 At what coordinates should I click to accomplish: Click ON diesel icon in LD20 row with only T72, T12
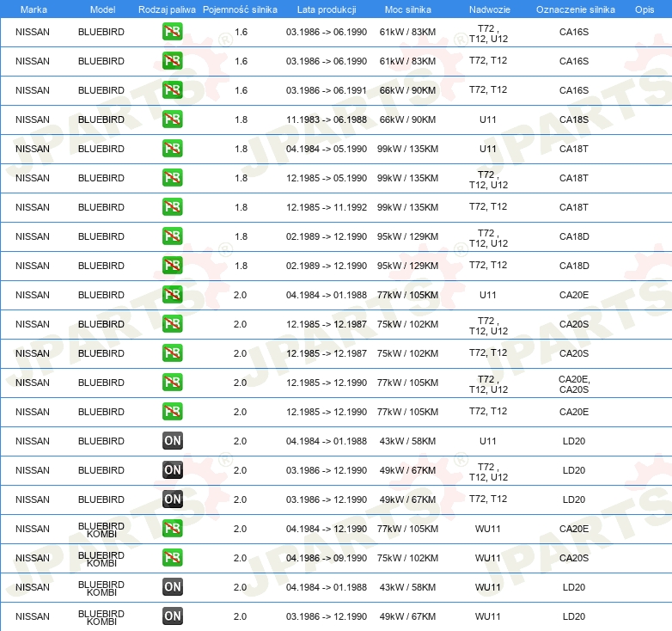point(172,499)
